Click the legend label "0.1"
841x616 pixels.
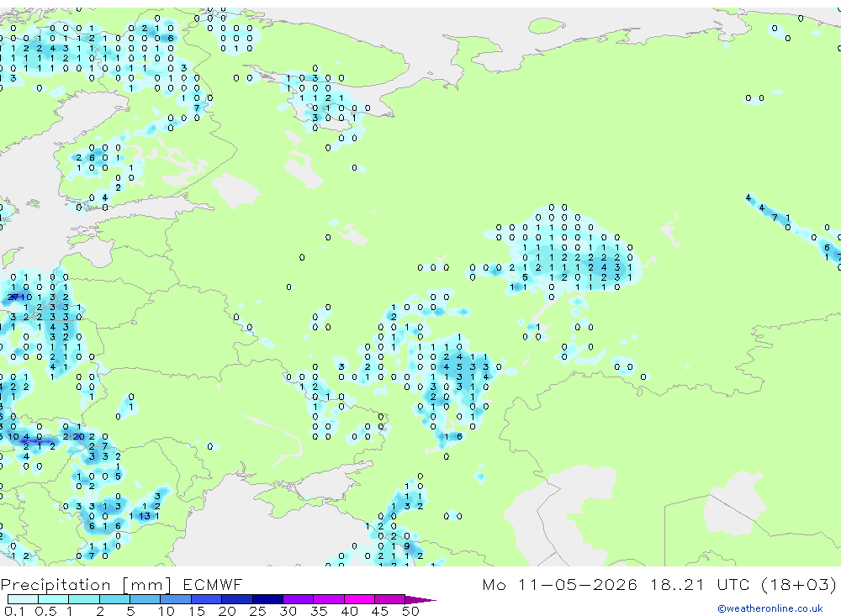tap(14, 611)
